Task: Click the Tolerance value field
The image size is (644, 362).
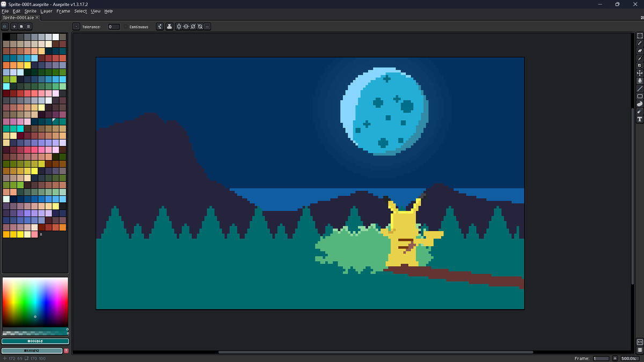Action: click(x=114, y=27)
